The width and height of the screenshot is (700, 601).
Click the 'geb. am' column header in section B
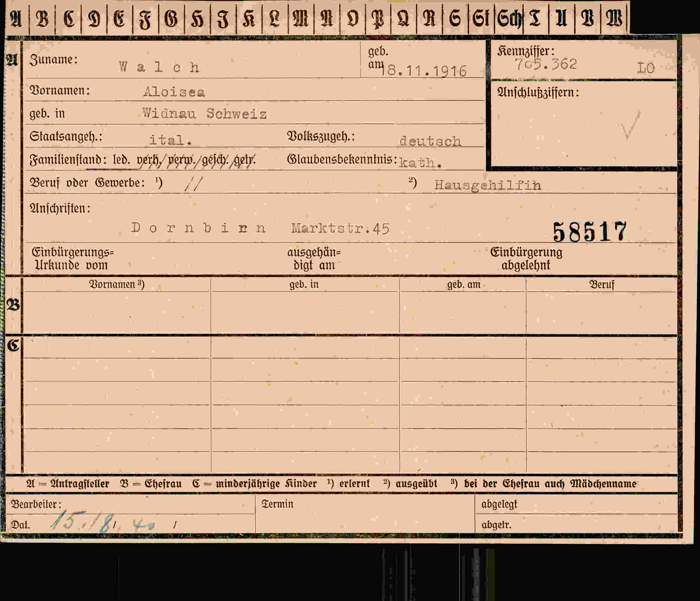pos(463,285)
